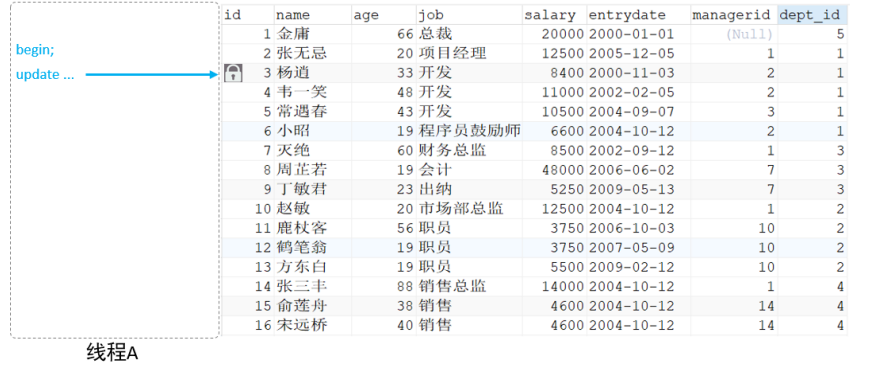
Task: Click the name cell 张三丰
Action: (313, 287)
